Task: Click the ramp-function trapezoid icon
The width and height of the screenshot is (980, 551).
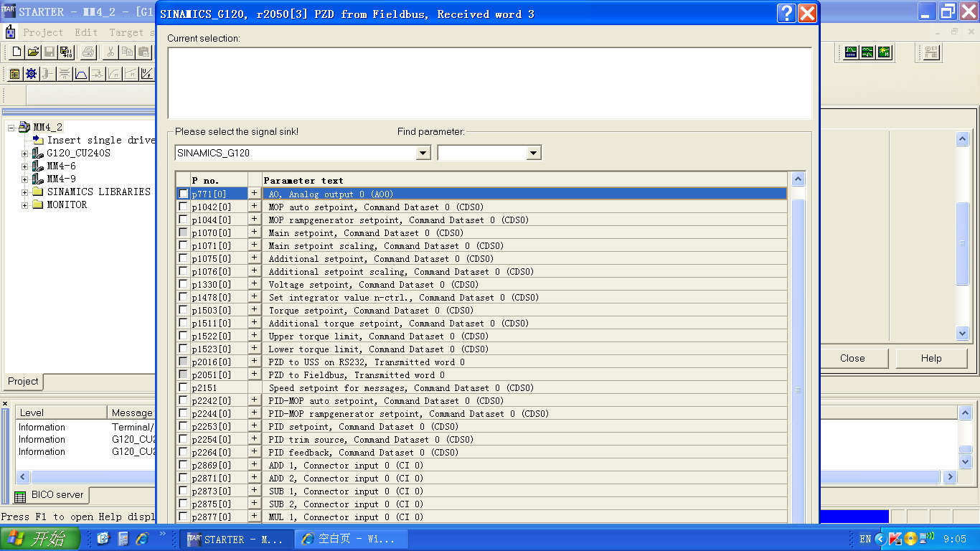Action: [x=80, y=73]
